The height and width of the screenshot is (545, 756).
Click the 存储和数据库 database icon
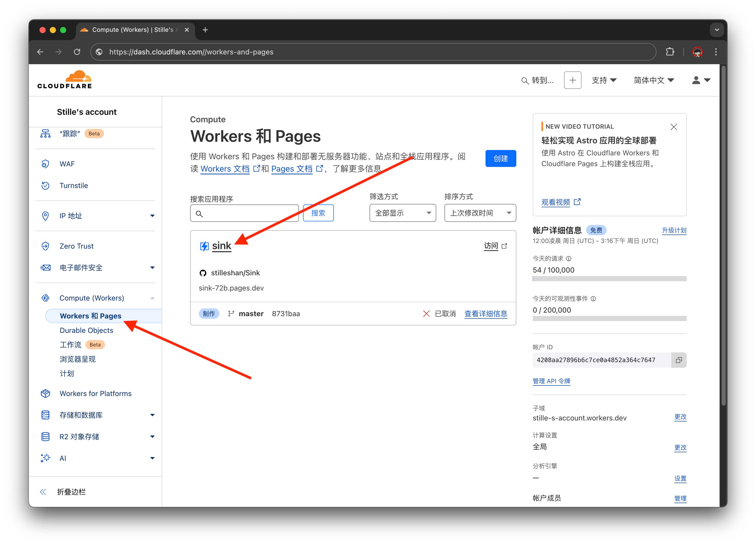[x=45, y=415]
